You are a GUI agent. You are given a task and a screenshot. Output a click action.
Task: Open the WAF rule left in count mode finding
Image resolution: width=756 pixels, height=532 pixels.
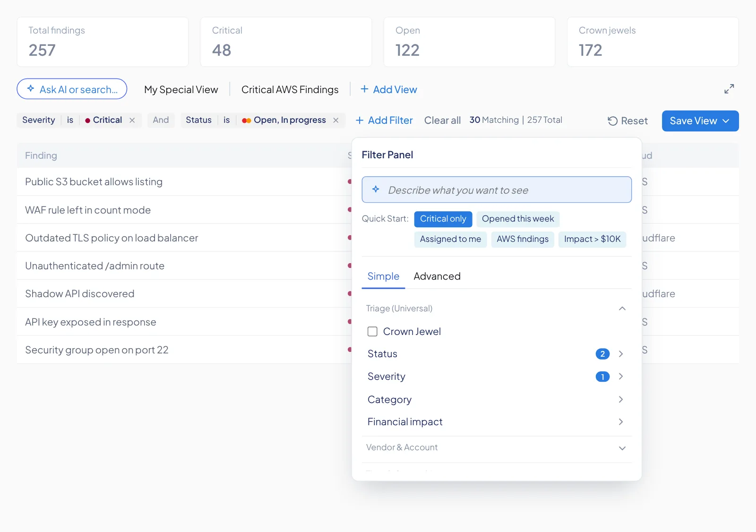[88, 210]
